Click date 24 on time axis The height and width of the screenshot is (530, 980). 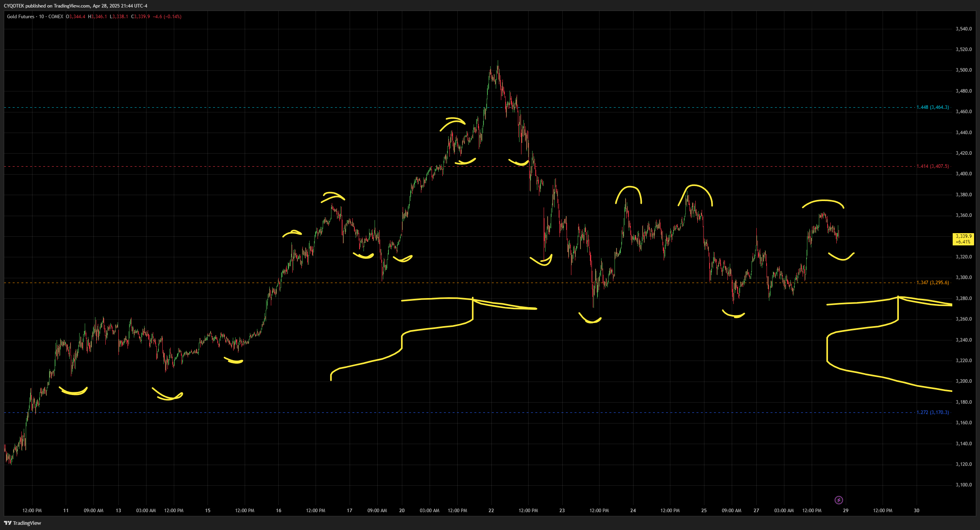tap(633, 511)
